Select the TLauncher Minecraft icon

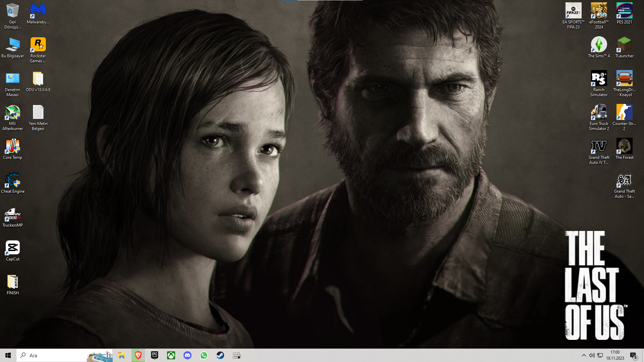tap(624, 47)
